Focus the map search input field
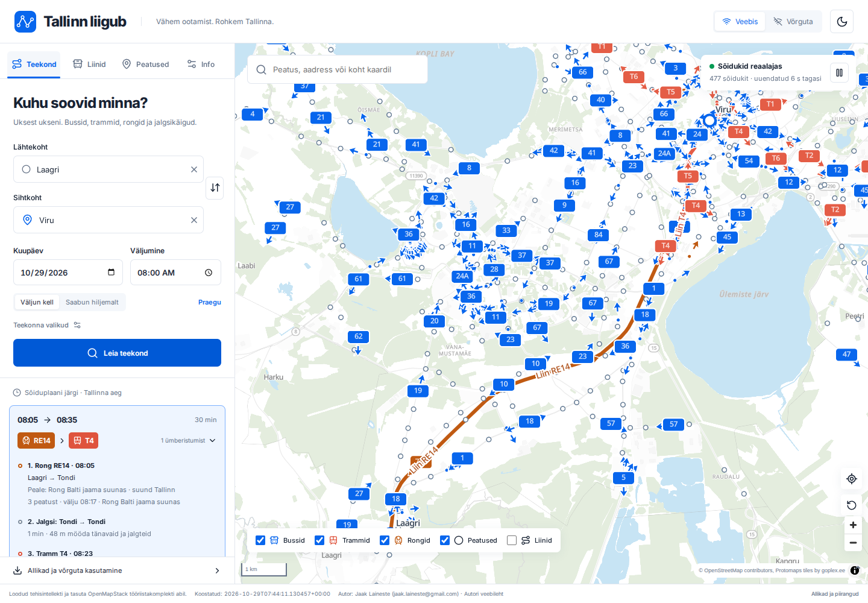 [x=338, y=70]
